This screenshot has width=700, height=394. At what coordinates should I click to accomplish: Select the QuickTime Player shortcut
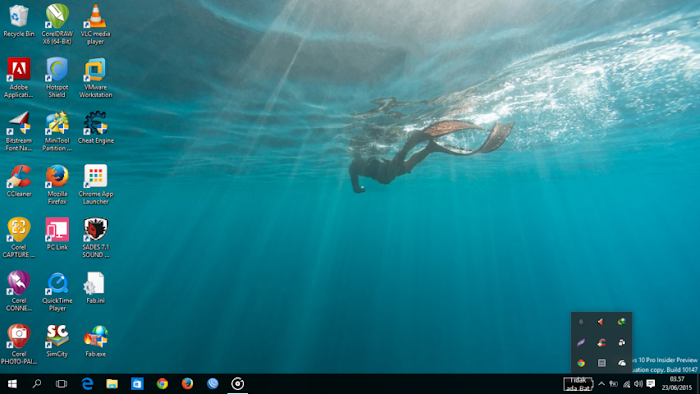coord(57,291)
